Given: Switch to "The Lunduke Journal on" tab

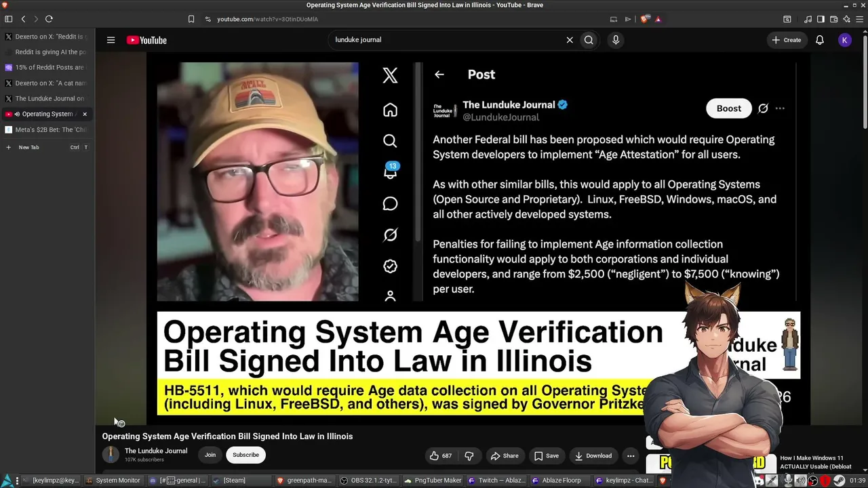Looking at the screenshot, I should 47,99.
